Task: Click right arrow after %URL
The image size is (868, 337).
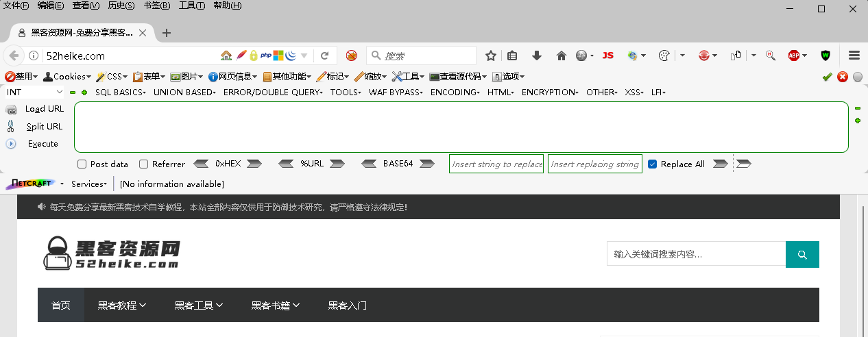Action: [x=337, y=164]
